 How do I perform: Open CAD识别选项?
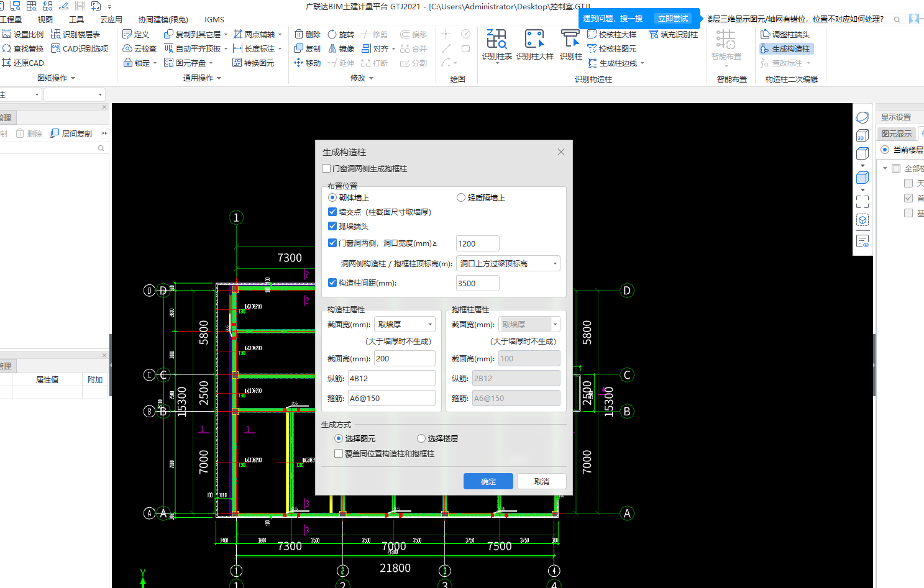click(80, 48)
